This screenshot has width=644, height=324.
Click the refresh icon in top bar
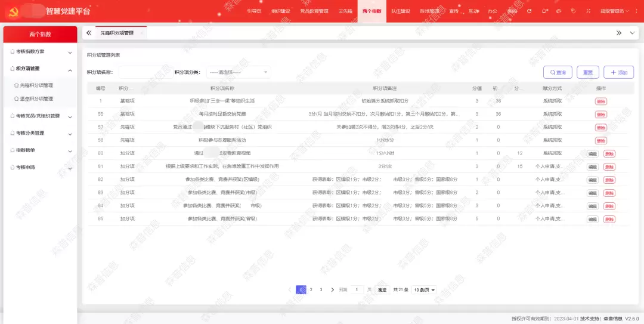[529, 11]
